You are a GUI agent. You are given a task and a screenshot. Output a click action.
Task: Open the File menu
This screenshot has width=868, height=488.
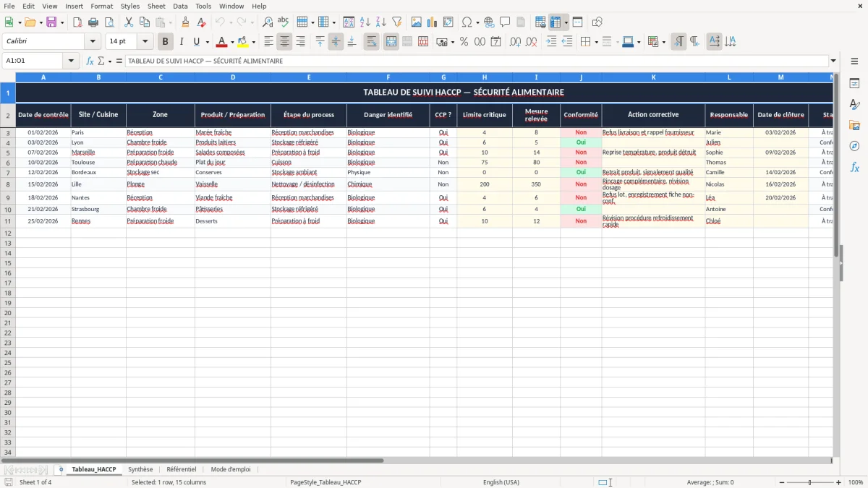[9, 6]
